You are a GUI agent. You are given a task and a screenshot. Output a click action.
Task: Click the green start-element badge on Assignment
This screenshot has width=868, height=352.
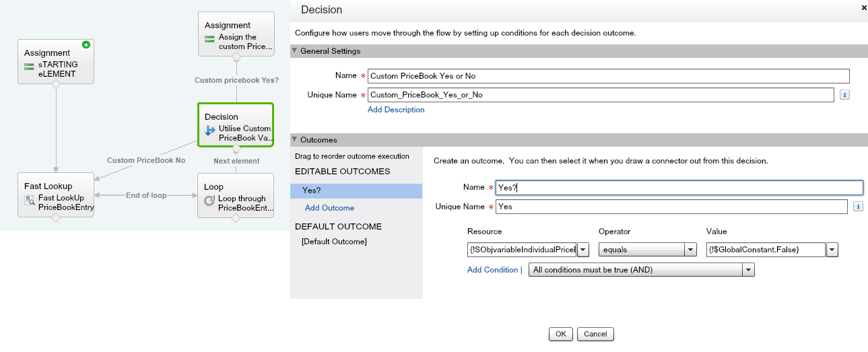[86, 45]
